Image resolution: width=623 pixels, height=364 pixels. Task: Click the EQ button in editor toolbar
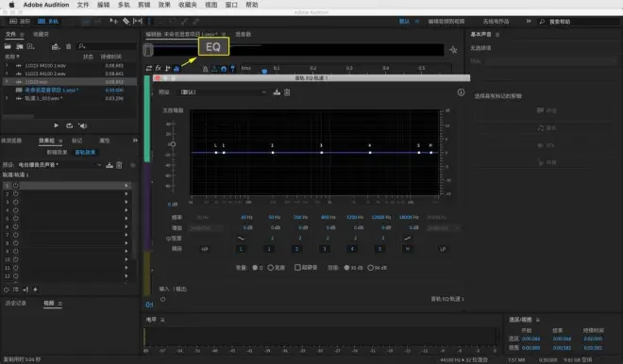click(x=177, y=68)
